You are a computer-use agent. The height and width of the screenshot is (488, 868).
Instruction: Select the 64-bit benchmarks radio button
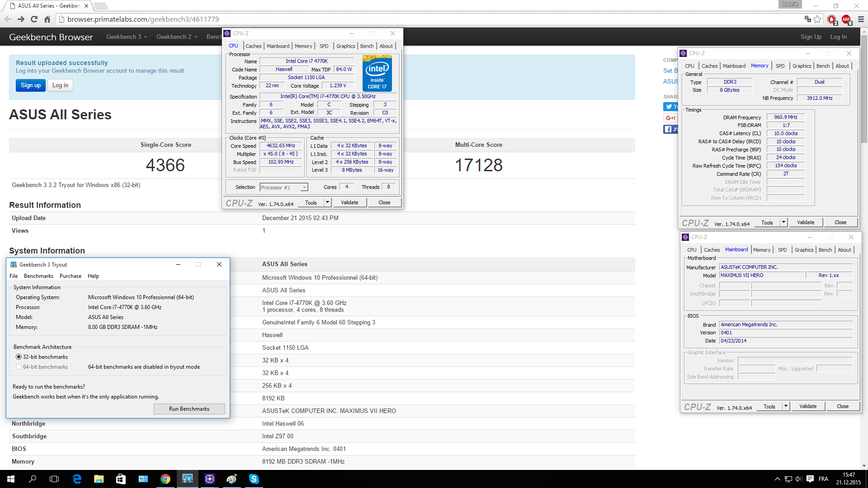19,367
